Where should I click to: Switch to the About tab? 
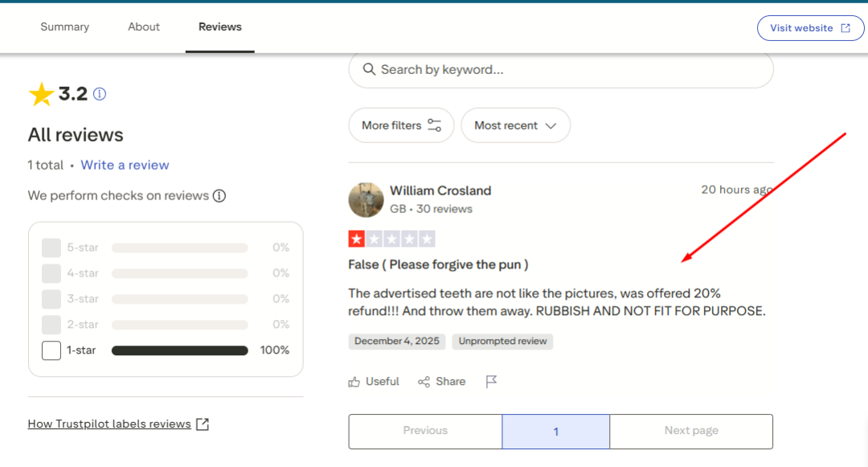click(x=143, y=27)
